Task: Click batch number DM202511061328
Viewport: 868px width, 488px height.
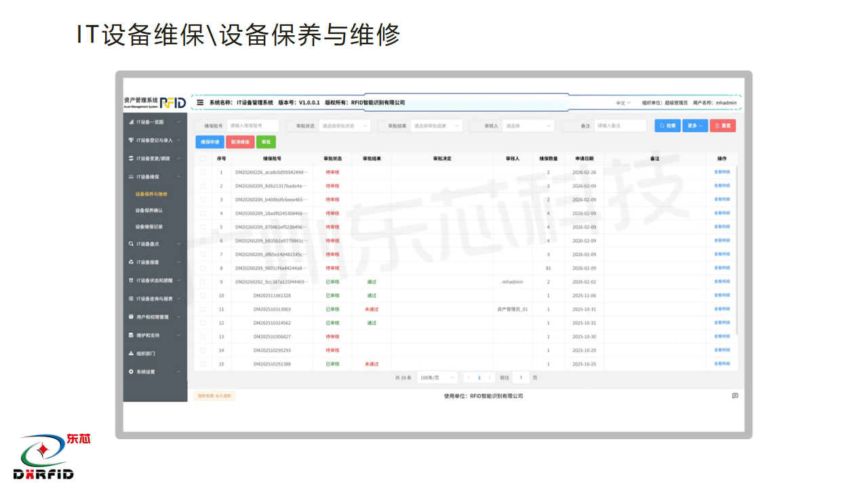Action: coord(272,296)
